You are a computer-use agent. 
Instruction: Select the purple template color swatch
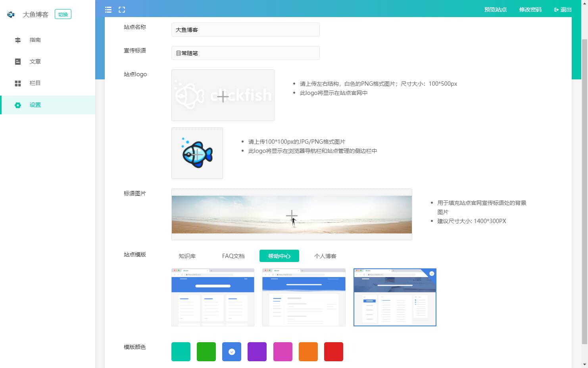[x=257, y=352]
